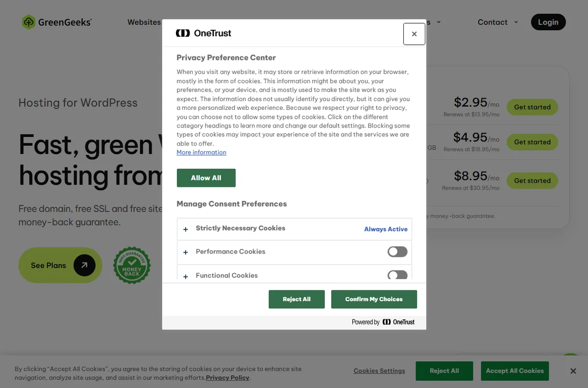Dismiss the bottom cookie banner with X

click(573, 371)
